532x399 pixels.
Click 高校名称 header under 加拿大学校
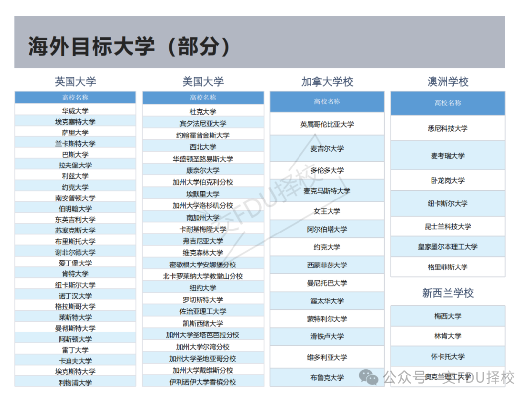[327, 101]
